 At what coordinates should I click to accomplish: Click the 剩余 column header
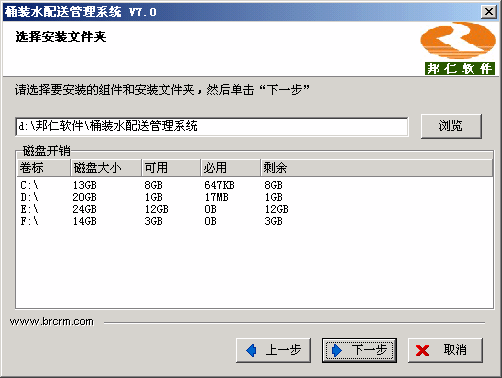[x=376, y=168]
